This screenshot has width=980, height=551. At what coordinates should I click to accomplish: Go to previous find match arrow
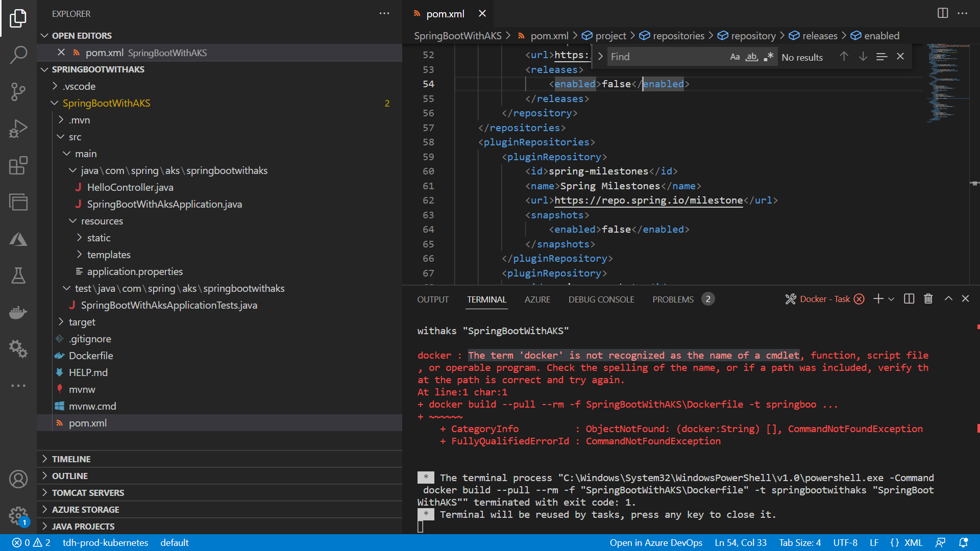(x=844, y=57)
